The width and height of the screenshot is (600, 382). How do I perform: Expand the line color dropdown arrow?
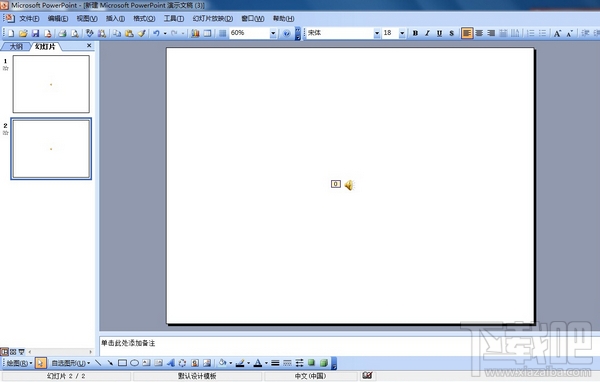(248, 362)
